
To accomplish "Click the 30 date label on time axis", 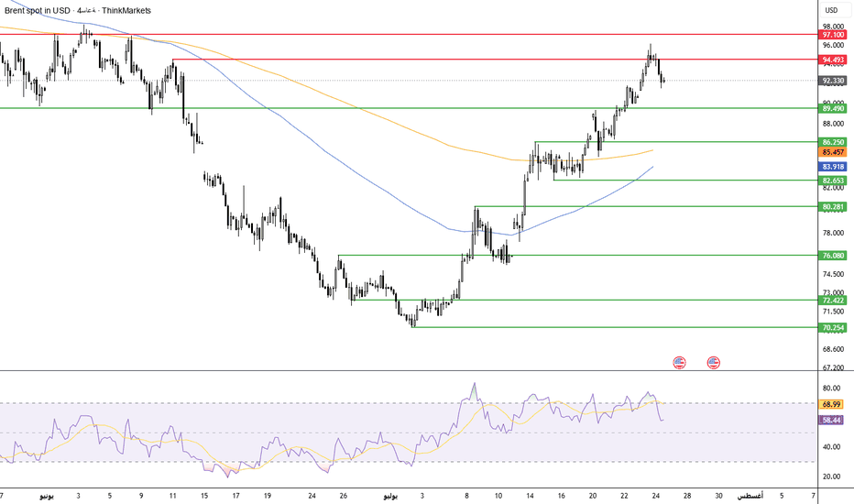I will [719, 496].
